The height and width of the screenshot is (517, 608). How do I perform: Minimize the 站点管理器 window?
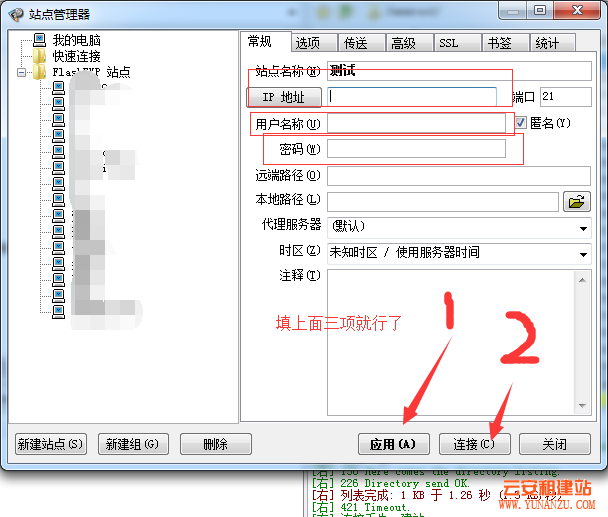coord(513,10)
